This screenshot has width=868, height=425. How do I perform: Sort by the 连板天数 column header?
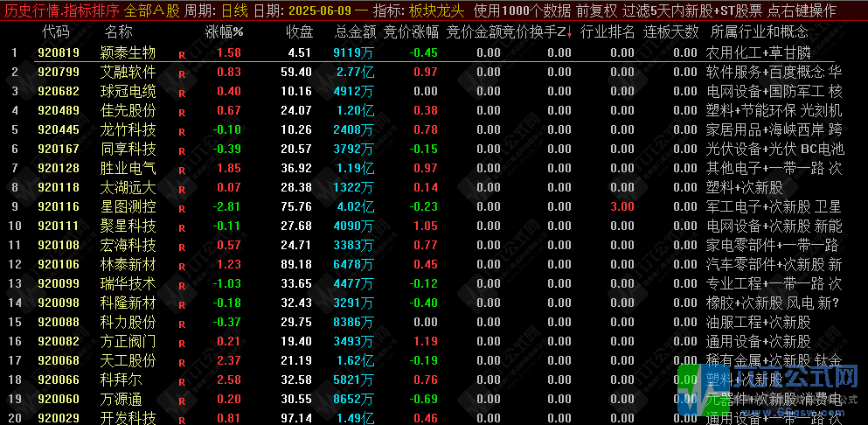(x=671, y=32)
